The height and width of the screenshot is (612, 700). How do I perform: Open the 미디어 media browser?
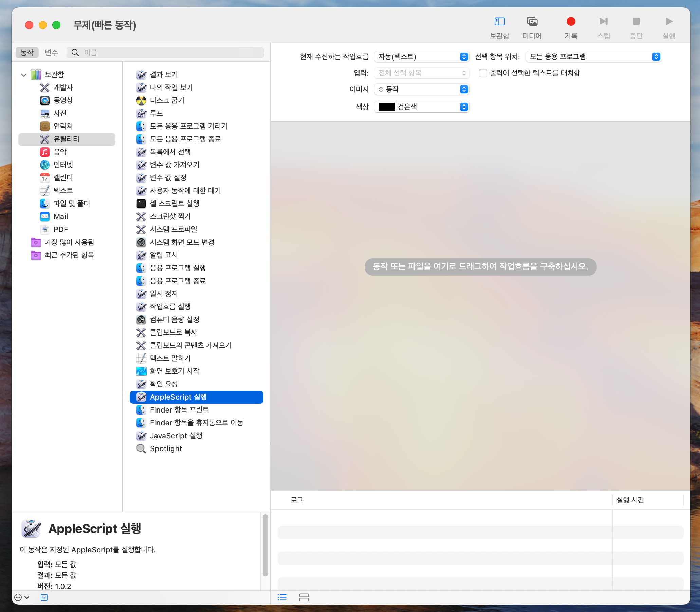point(532,22)
